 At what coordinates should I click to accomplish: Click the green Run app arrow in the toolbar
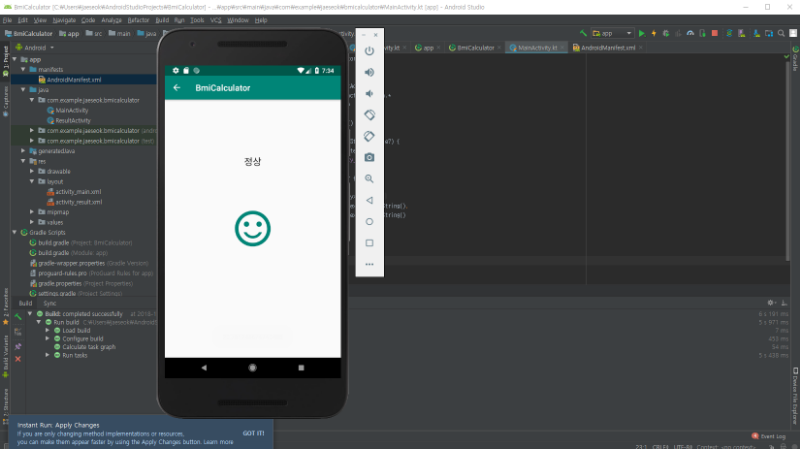(x=642, y=33)
